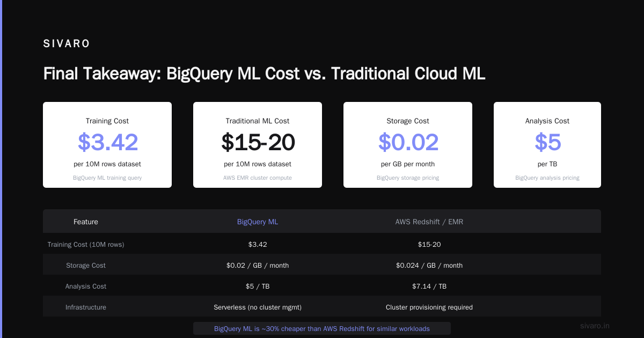
Task: Click 'Serverless (no cluster mgmt)' cell
Action: (x=258, y=307)
